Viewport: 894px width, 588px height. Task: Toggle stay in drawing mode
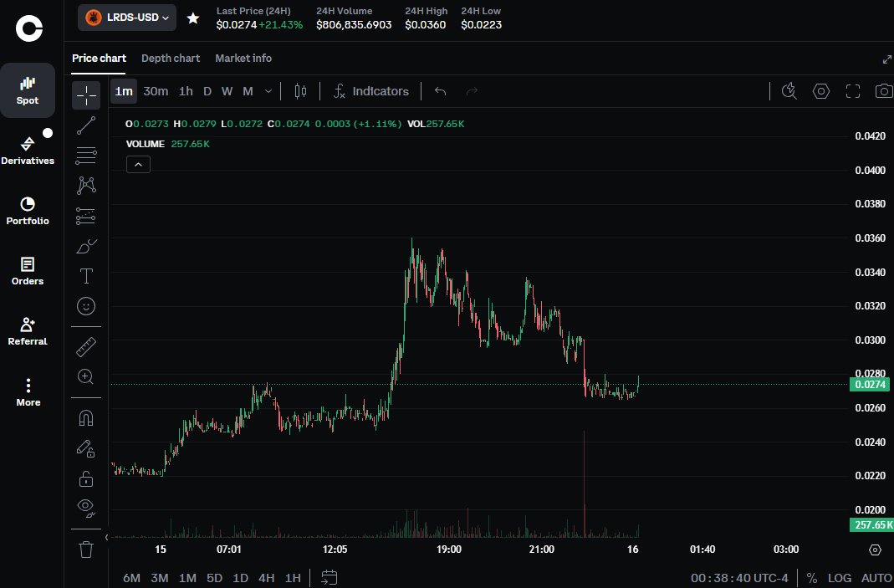[x=86, y=448]
